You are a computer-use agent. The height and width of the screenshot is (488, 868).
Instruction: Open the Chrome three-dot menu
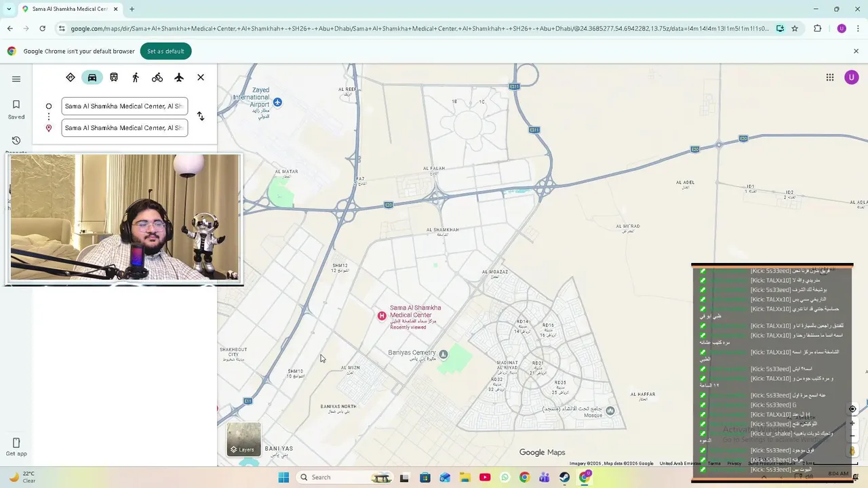[859, 28]
